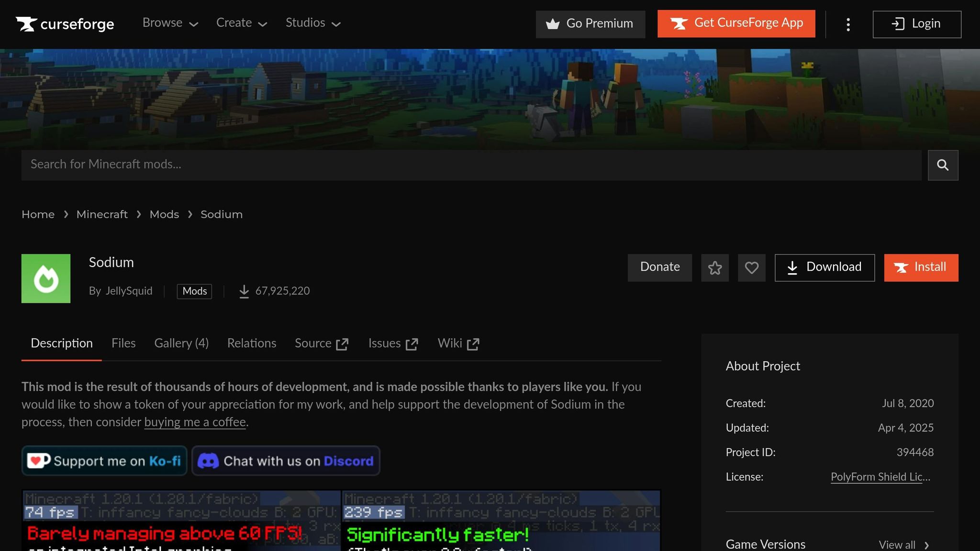Click the Sodium green flame project icon
This screenshot has width=980, height=551.
click(46, 278)
